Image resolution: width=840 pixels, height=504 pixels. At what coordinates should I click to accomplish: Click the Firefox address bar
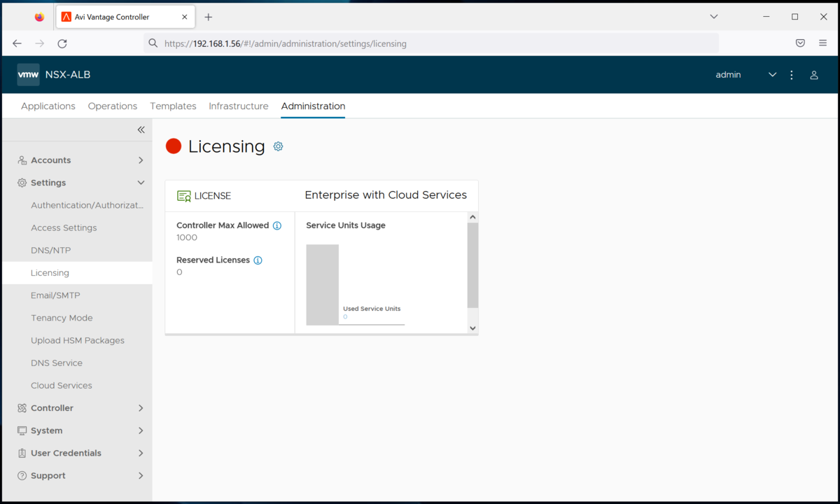431,43
